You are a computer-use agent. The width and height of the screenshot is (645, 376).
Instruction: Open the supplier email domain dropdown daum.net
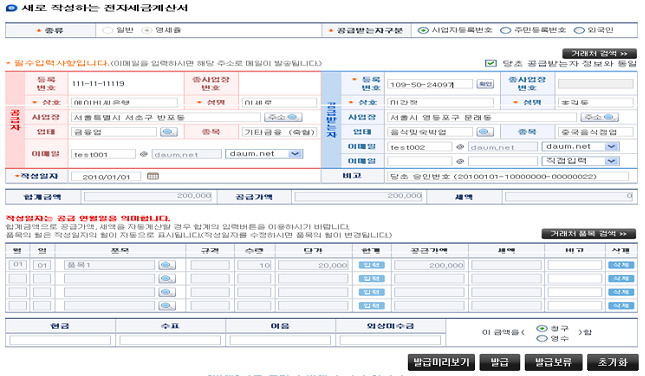click(264, 154)
